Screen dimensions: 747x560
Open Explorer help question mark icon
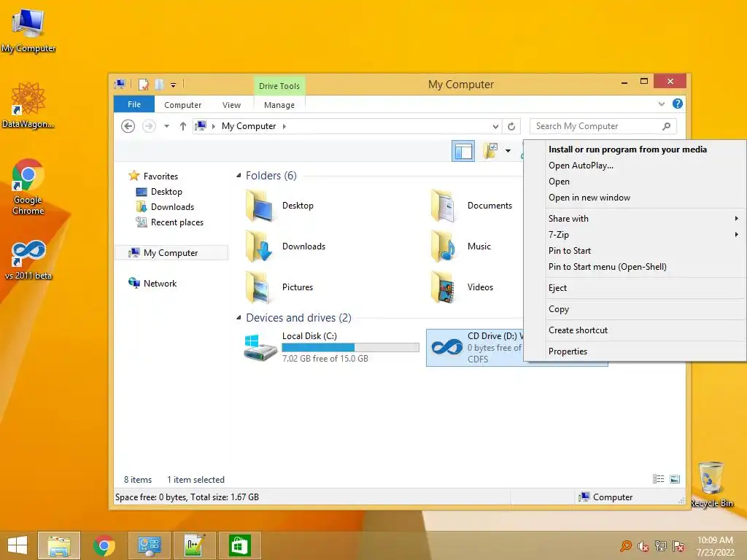click(678, 104)
